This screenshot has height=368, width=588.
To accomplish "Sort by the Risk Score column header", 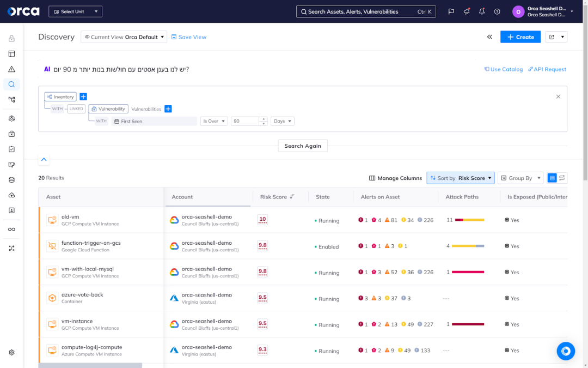I will point(277,197).
